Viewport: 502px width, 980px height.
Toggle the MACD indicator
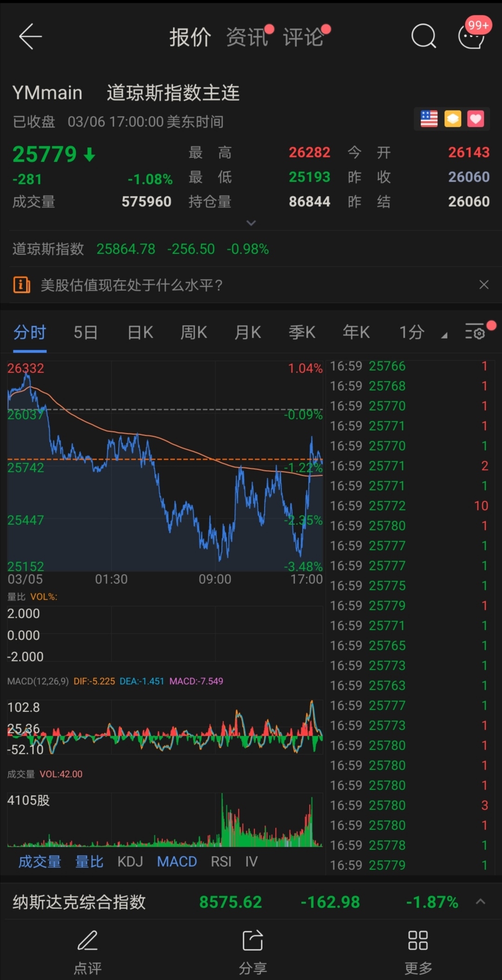(x=177, y=862)
